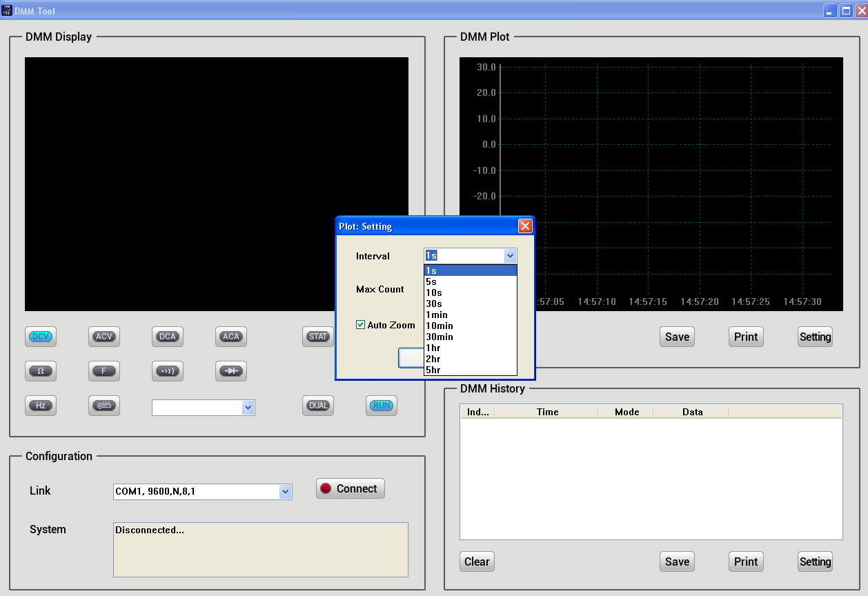Toggle DUAL display mode
This screenshot has height=596, width=868.
click(318, 406)
